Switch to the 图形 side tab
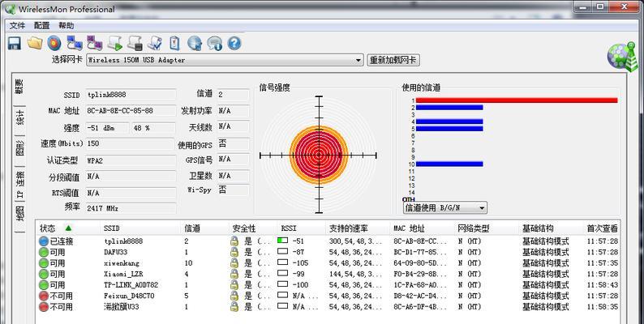 click(19, 148)
